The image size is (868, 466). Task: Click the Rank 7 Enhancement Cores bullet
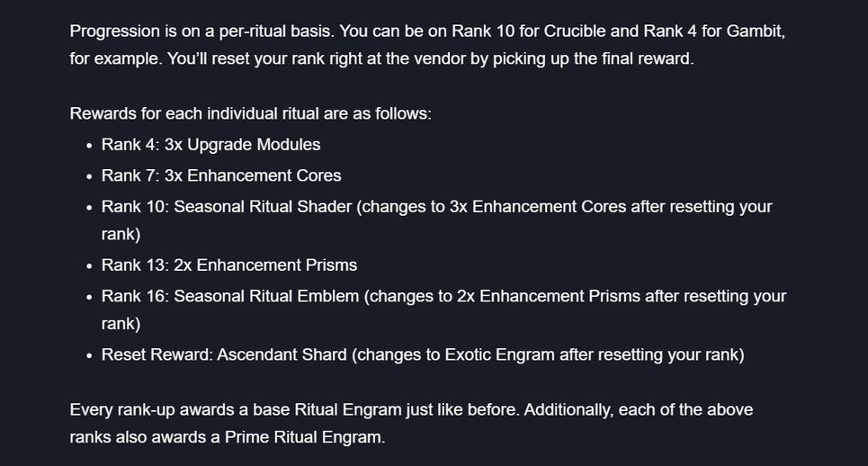click(221, 175)
